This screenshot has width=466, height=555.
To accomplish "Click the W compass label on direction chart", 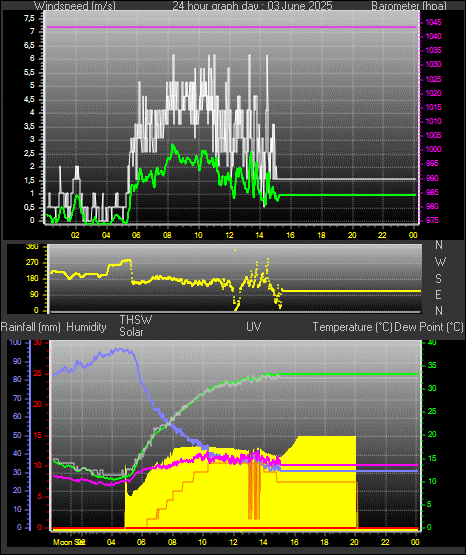I will (440, 262).
